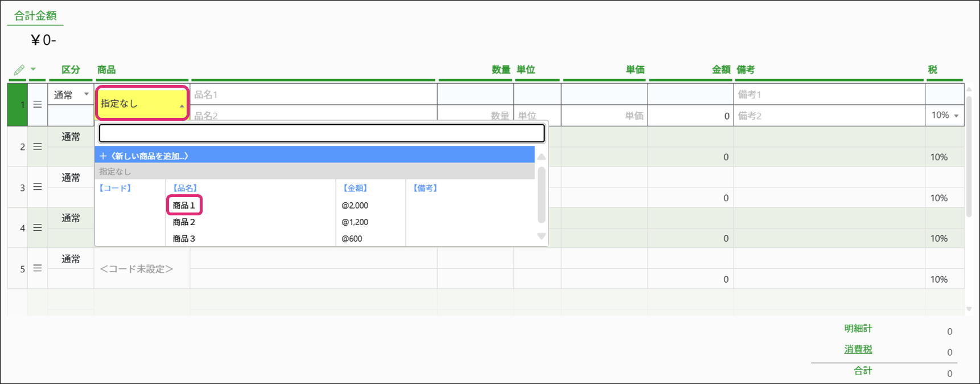Click row 4 drag handle icon
The image size is (980, 384).
click(x=38, y=228)
